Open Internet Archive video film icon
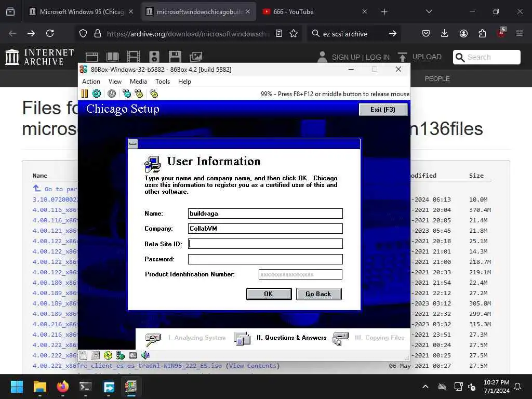Image resolution: width=532 pixels, height=399 pixels. 134,57
